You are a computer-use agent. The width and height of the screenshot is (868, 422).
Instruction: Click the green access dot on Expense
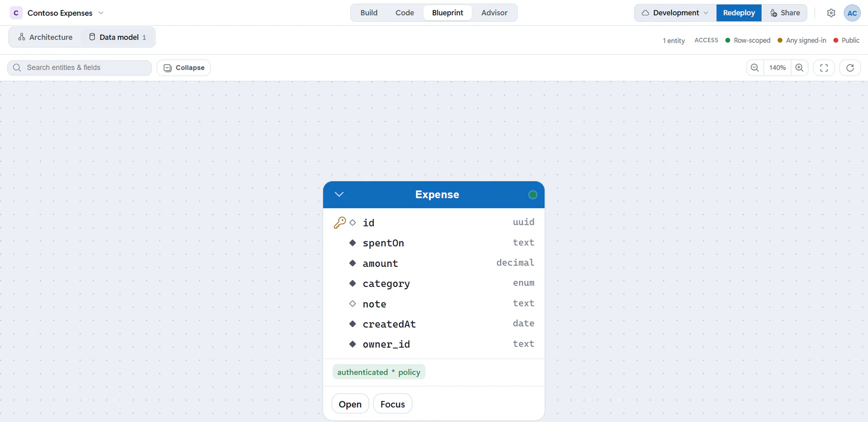pyautogui.click(x=533, y=195)
